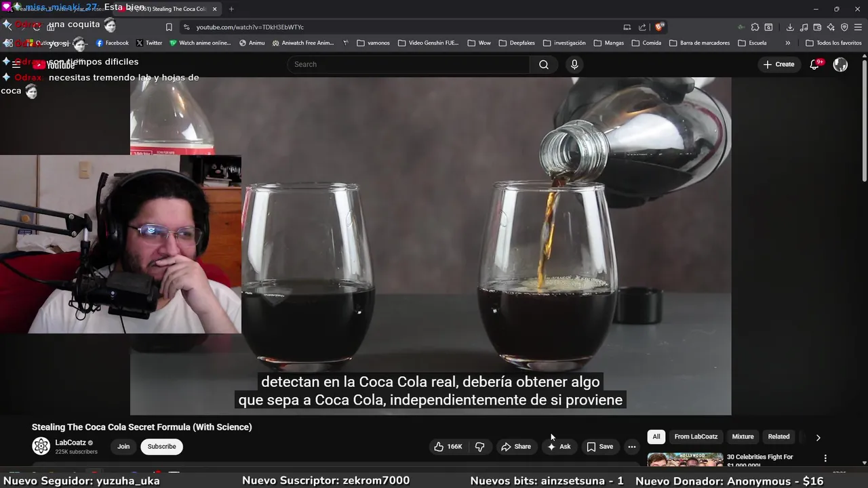Image resolution: width=868 pixels, height=488 pixels.
Task: Open a new browser tab
Action: point(231,9)
